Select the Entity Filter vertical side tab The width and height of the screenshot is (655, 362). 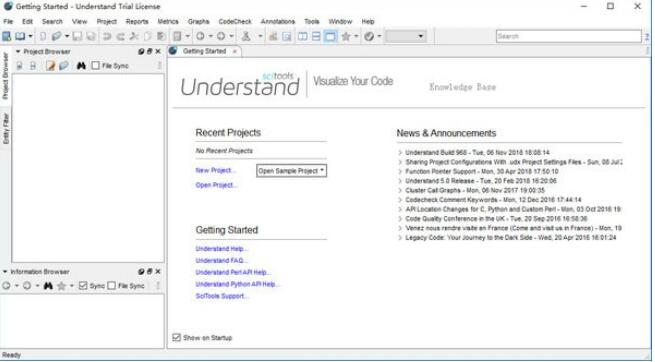coord(5,129)
